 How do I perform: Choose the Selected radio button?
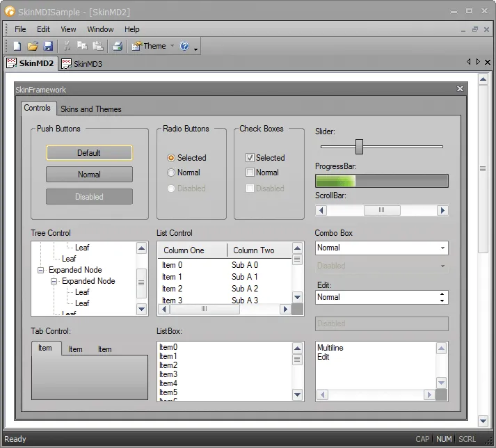(x=186, y=157)
